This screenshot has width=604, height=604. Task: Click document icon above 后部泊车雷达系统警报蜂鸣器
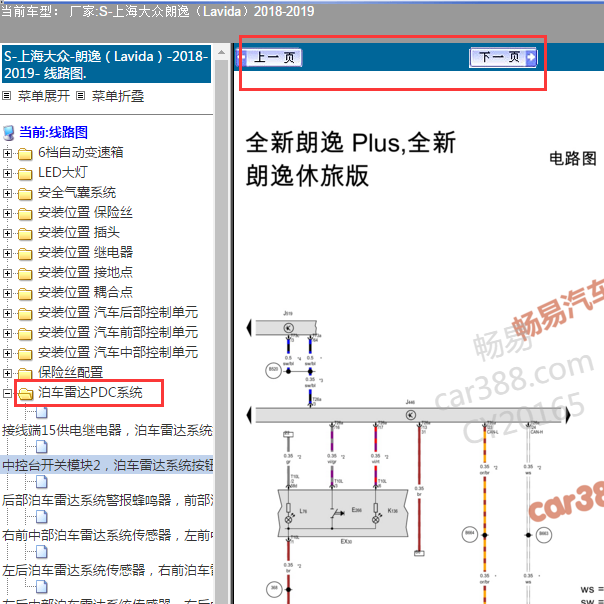(x=42, y=482)
